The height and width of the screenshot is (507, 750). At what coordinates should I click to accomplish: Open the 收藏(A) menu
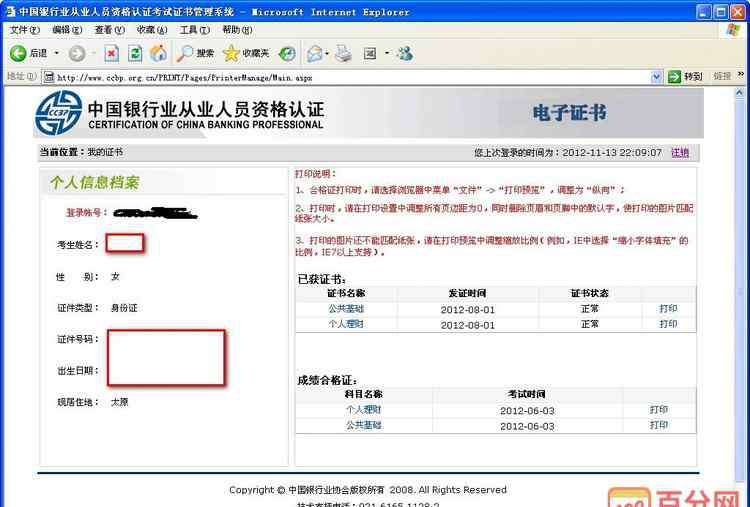point(152,30)
